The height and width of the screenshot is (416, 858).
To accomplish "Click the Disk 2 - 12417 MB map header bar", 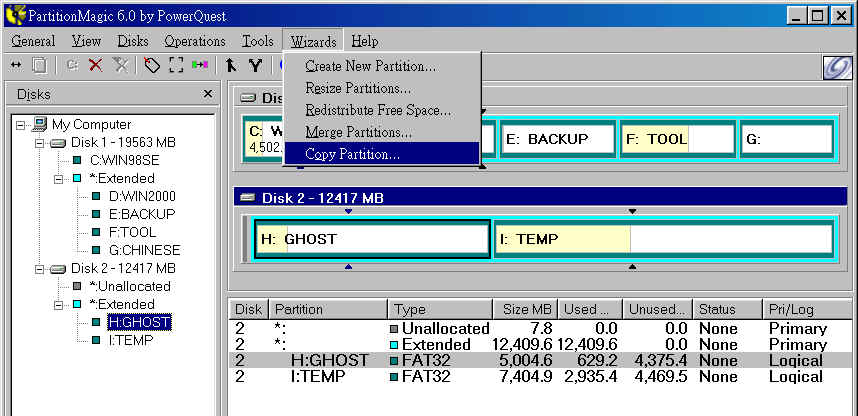I will pyautogui.click(x=541, y=198).
